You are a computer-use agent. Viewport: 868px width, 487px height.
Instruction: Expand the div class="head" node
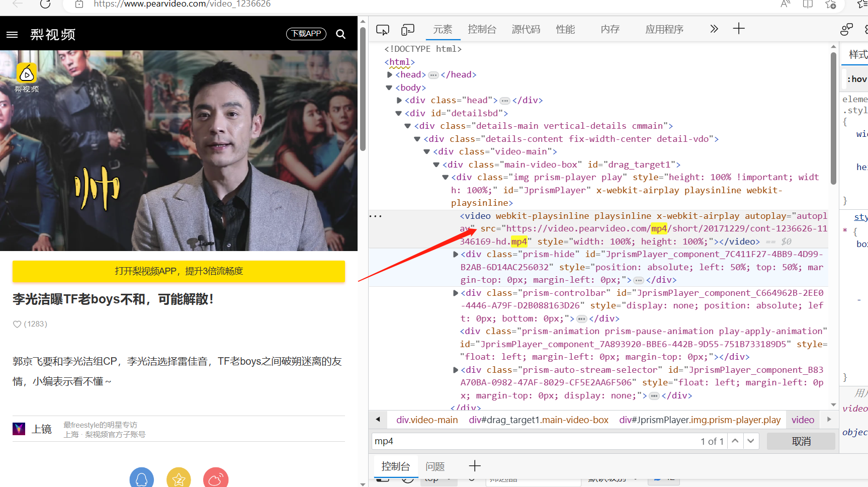(399, 100)
